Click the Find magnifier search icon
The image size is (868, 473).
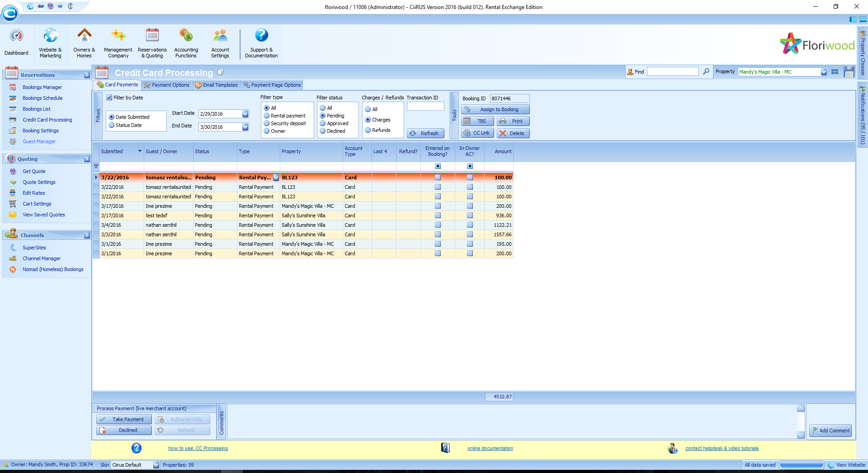click(x=706, y=71)
